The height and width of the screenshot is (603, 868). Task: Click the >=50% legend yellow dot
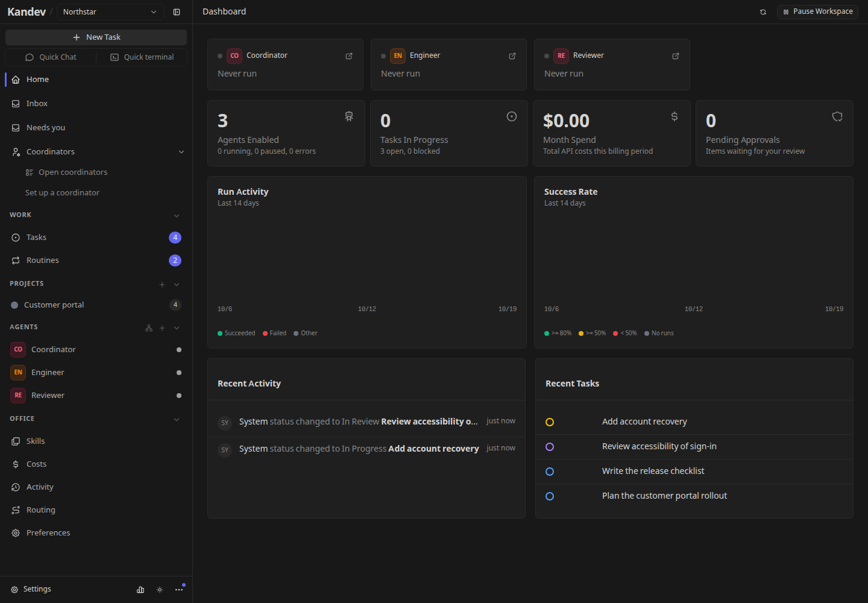(581, 333)
